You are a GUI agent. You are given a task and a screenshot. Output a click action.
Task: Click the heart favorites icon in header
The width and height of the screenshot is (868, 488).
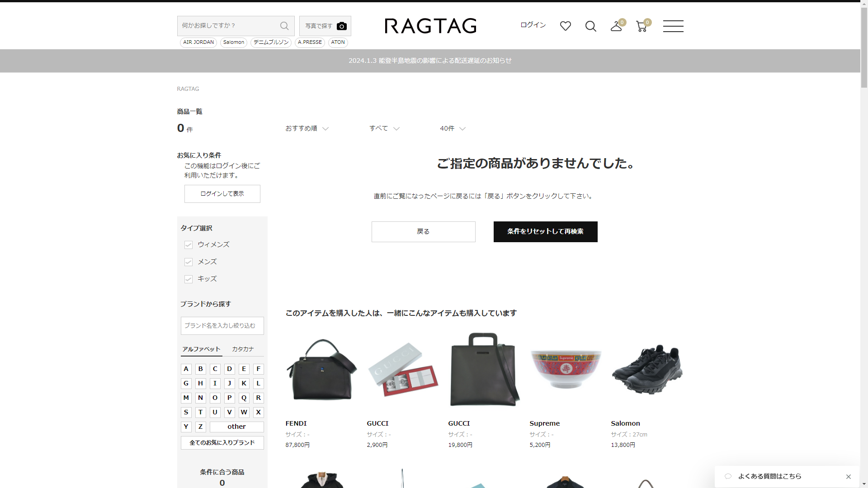click(x=565, y=26)
